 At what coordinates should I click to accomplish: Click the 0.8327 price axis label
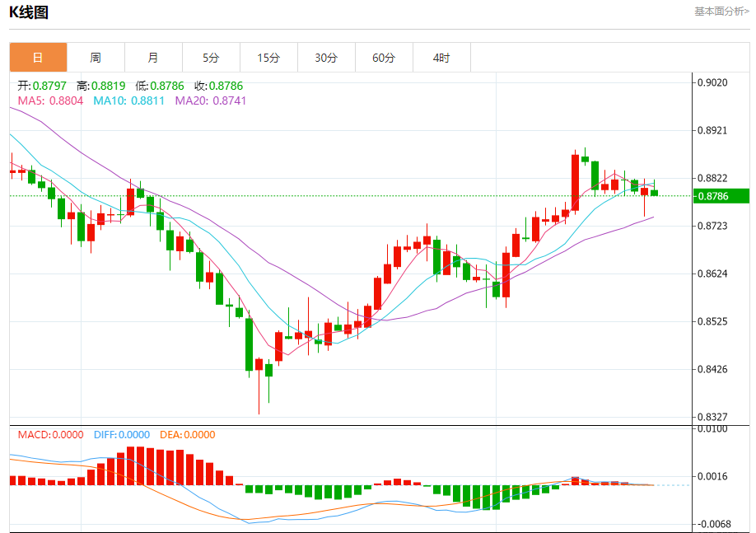coord(712,417)
